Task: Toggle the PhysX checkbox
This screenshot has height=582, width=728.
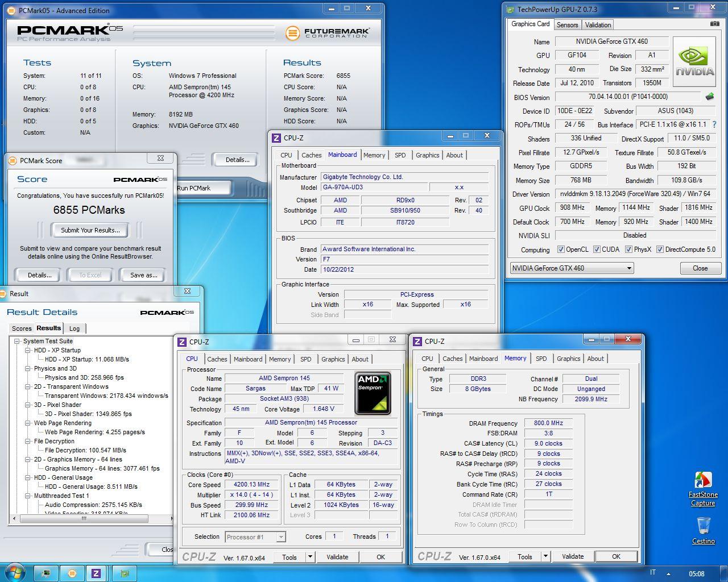Action: coord(628,250)
